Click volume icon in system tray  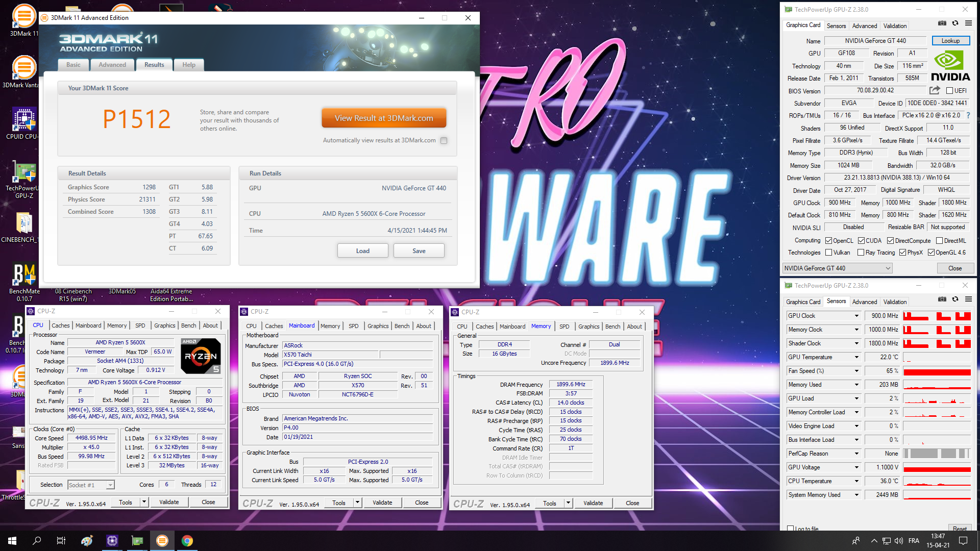[x=899, y=541]
